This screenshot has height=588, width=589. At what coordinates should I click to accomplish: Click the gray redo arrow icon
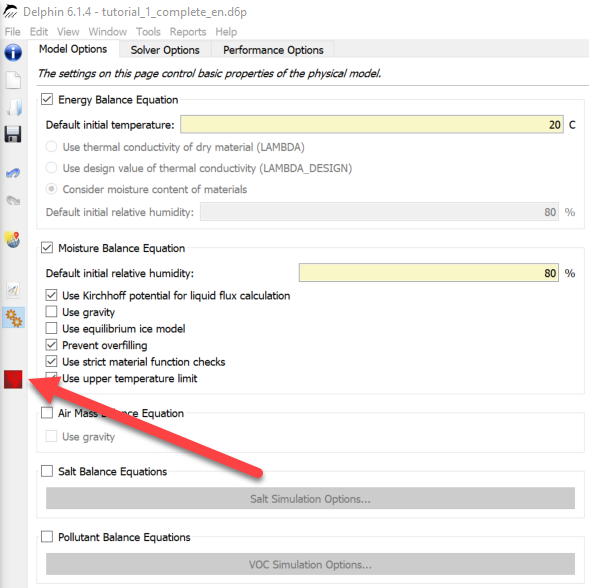pos(13,200)
